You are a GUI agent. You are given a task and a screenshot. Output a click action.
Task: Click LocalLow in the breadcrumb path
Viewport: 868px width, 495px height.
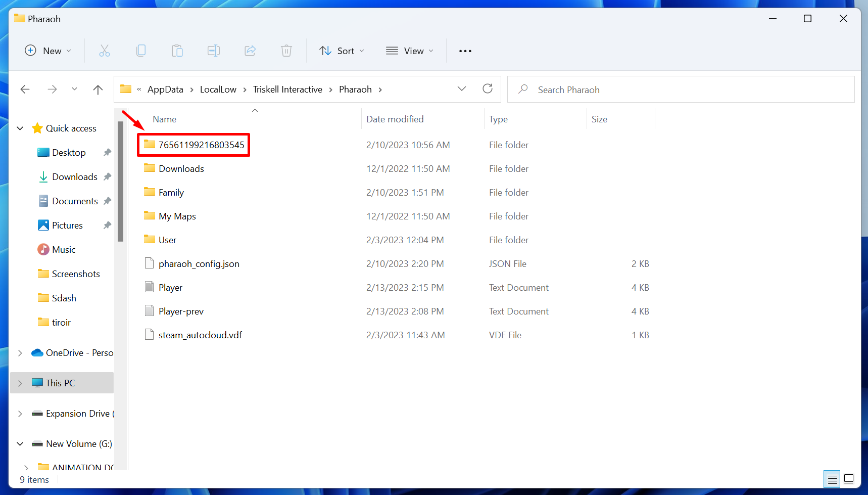218,89
